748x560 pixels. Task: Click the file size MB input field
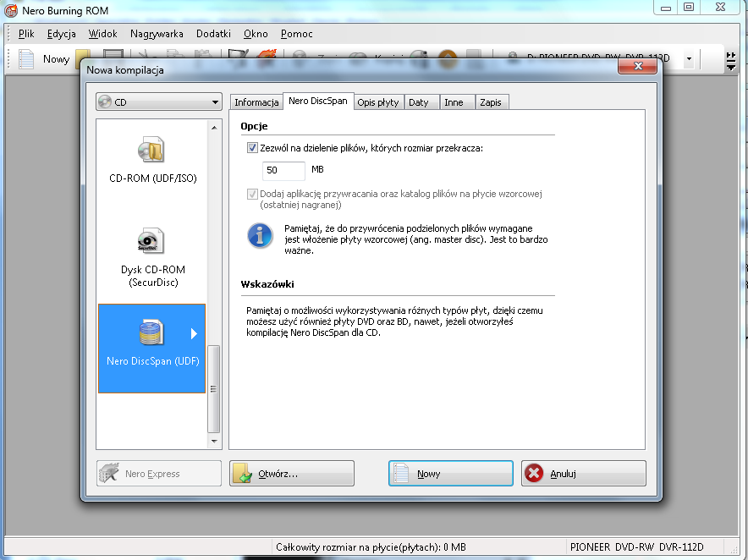[283, 170]
